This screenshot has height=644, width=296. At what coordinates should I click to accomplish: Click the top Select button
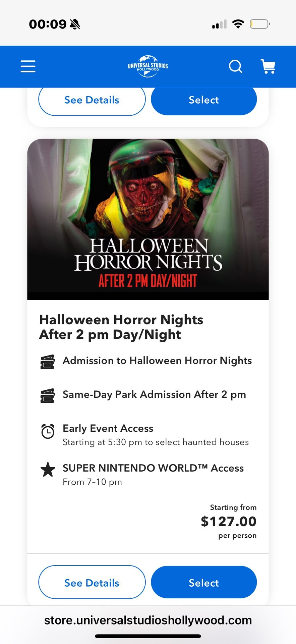tap(203, 100)
